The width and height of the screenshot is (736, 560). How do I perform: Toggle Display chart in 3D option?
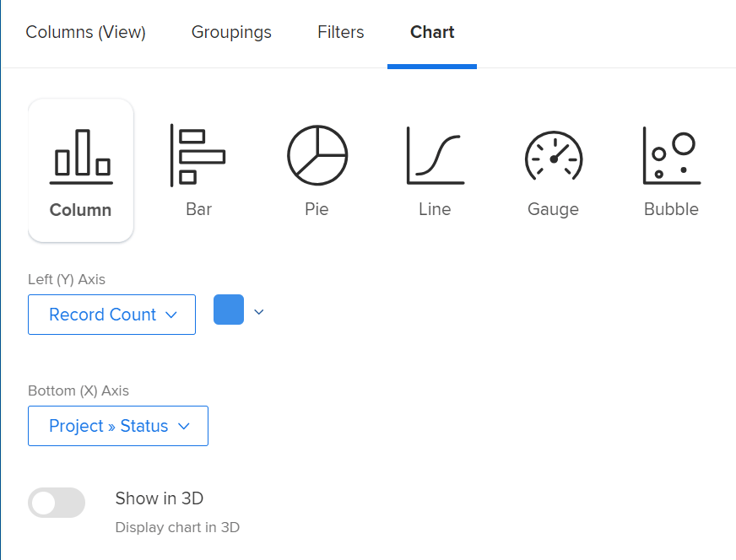pyautogui.click(x=57, y=503)
